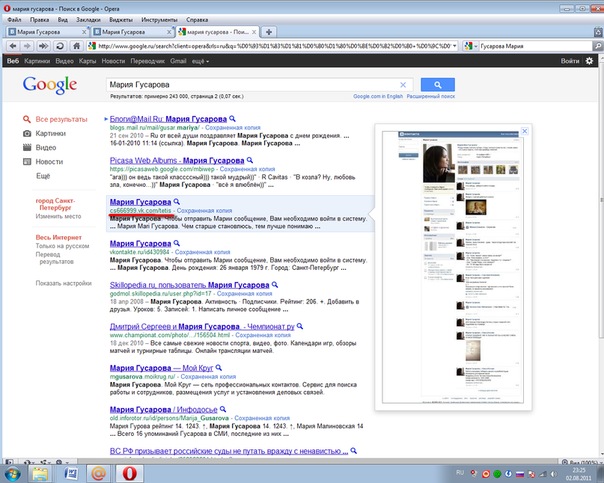Click Войти to sign in
604x483 pixels.
click(x=570, y=61)
